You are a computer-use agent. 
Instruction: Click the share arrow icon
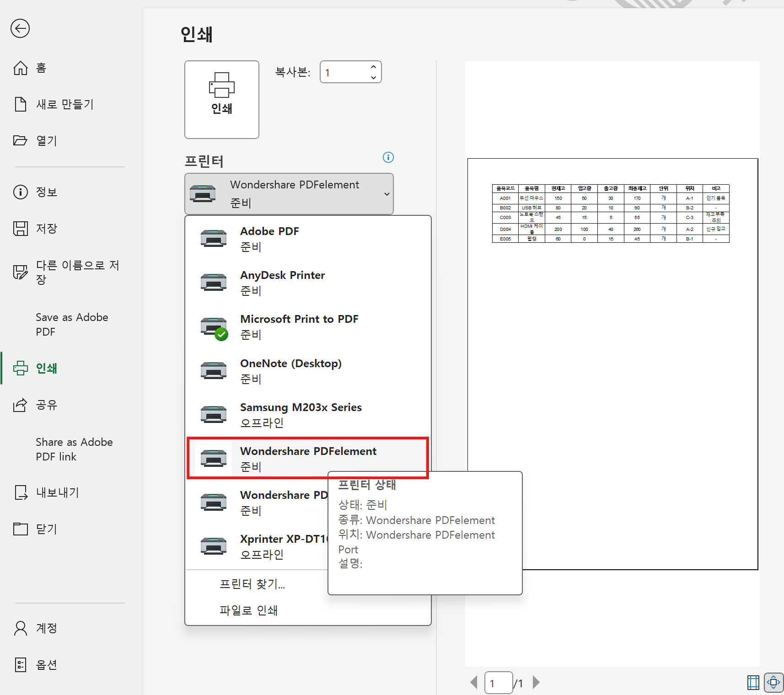click(x=20, y=405)
